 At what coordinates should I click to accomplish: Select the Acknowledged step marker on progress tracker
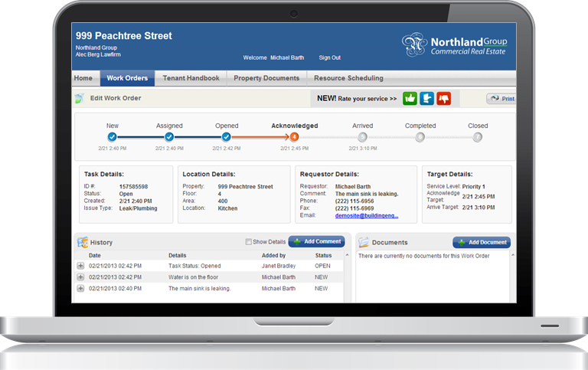tap(294, 137)
